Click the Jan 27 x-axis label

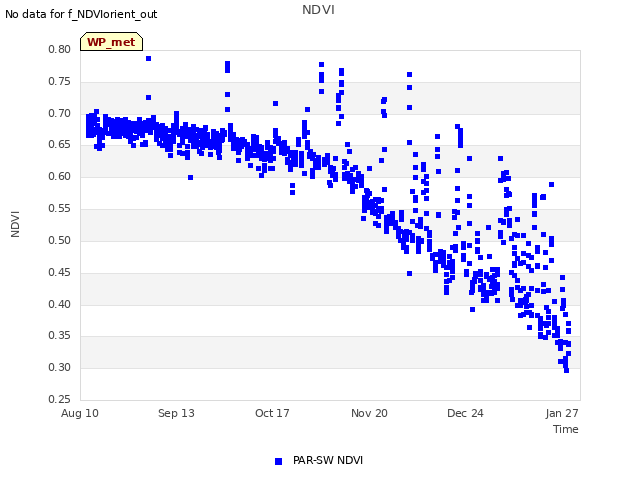[562, 413]
